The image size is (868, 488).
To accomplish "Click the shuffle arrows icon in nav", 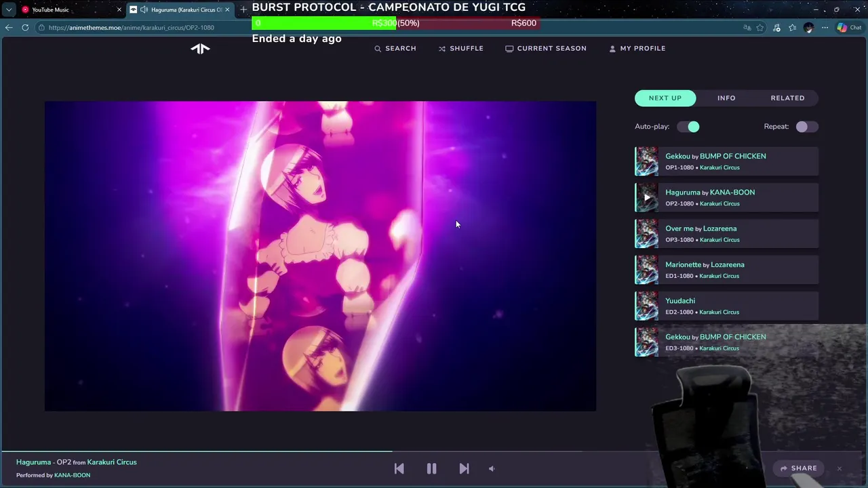I will click(442, 49).
